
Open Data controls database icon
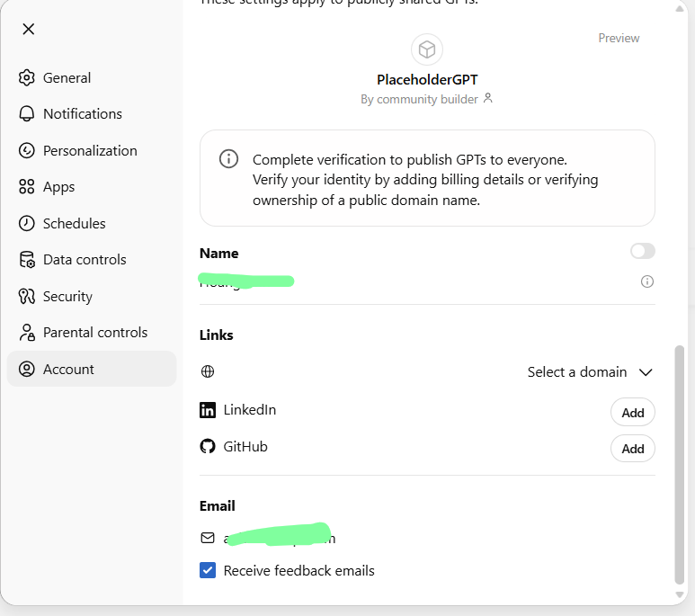coord(27,260)
